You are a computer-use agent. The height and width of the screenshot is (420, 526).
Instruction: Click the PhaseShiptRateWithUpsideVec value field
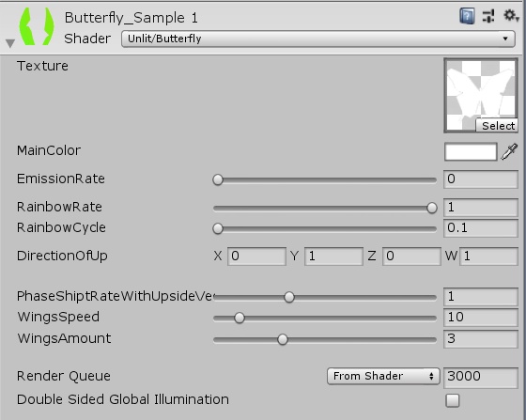tap(480, 297)
